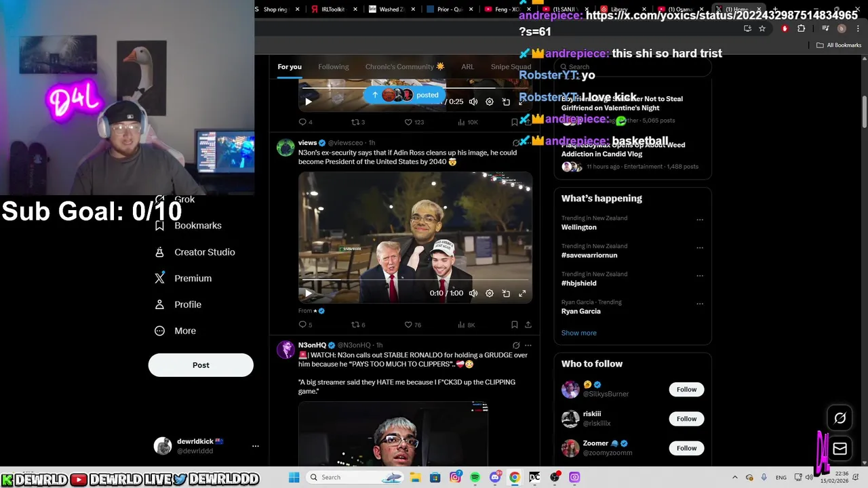This screenshot has width=868, height=488.
Task: Show hidden system tray icons
Action: click(x=735, y=477)
